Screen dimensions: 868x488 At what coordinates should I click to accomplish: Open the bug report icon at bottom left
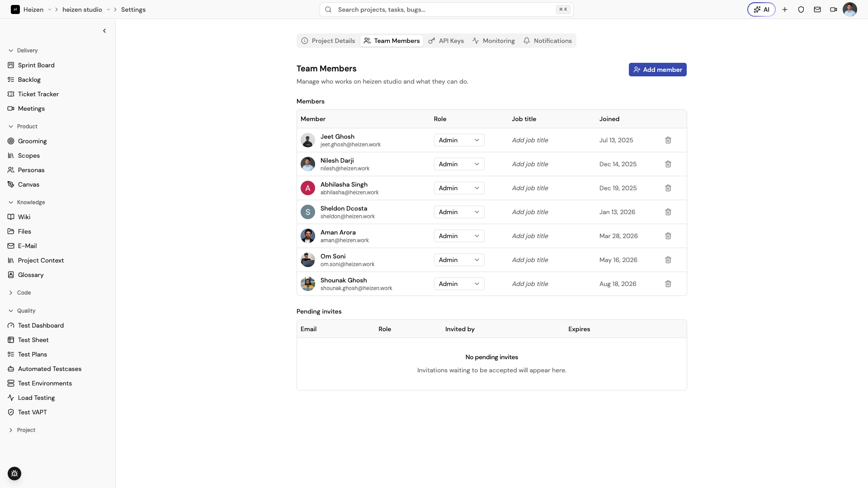(14, 474)
